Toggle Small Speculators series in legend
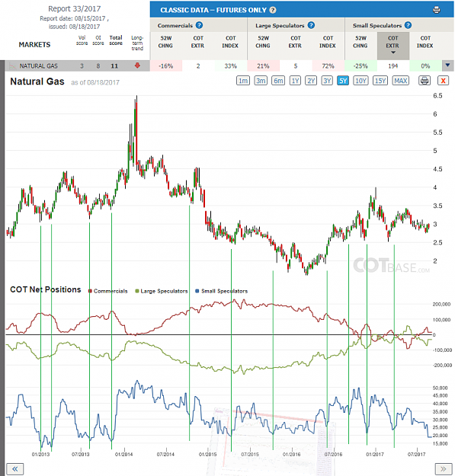 click(222, 291)
